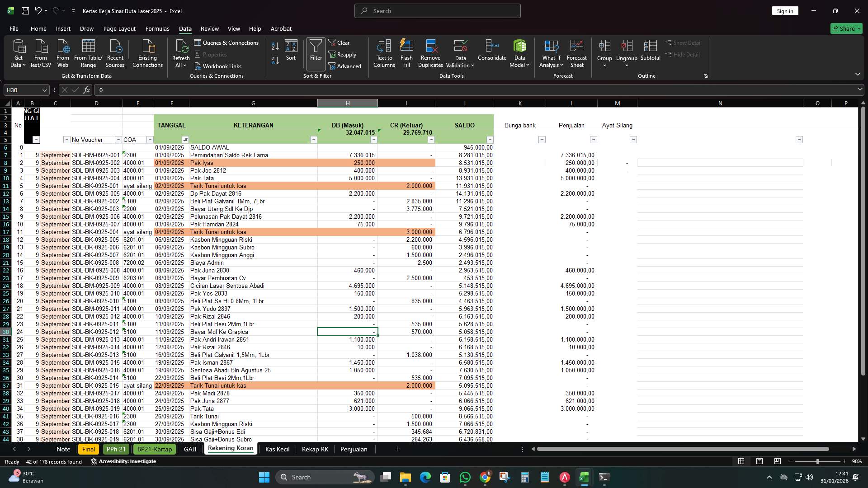This screenshot has height=488, width=868.
Task: Enable Advanced filtering
Action: (345, 66)
